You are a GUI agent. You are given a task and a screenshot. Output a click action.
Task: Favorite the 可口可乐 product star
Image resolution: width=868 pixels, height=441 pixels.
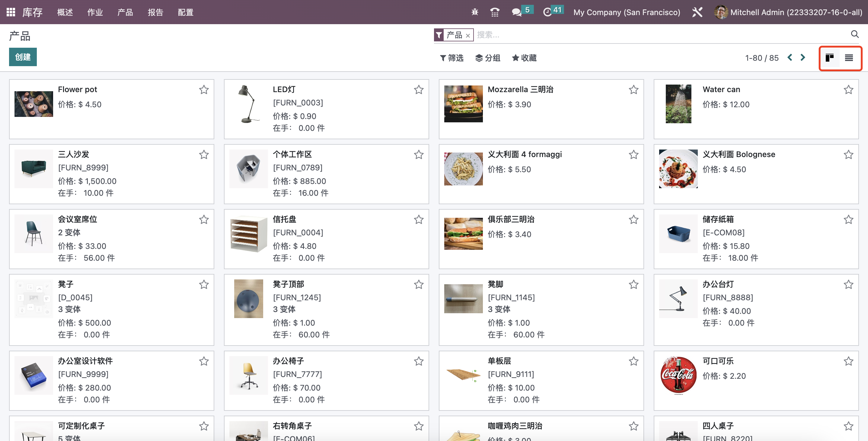(848, 362)
